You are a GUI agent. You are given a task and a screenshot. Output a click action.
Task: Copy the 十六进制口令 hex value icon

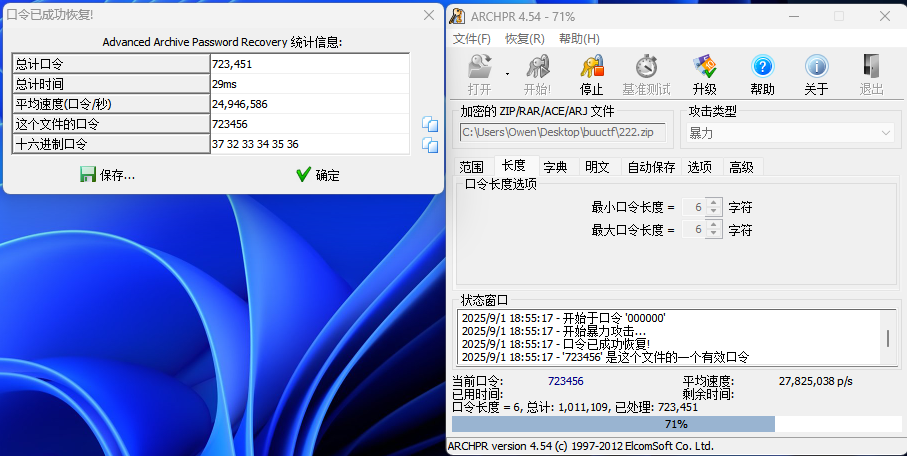[430, 144]
